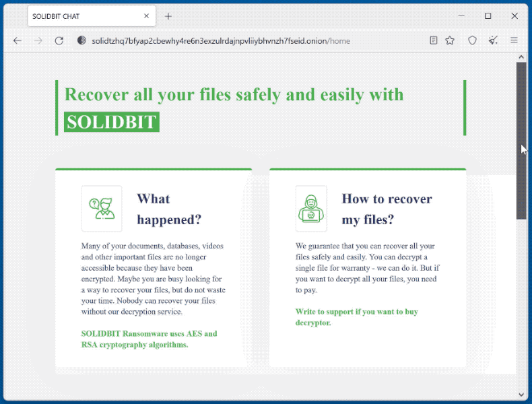
Task: Close the SOLIDBIT CHAT tab
Action: tap(147, 16)
